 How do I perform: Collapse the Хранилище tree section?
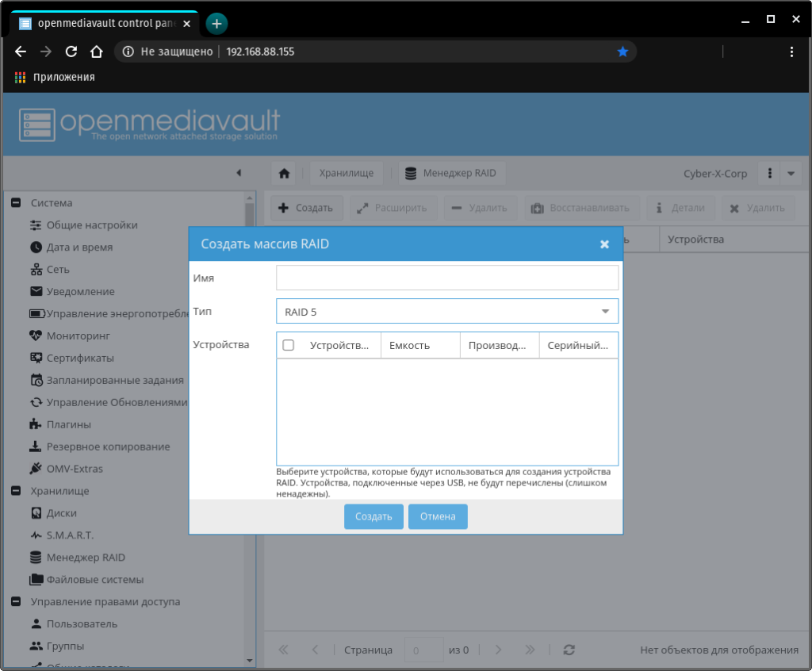[15, 491]
